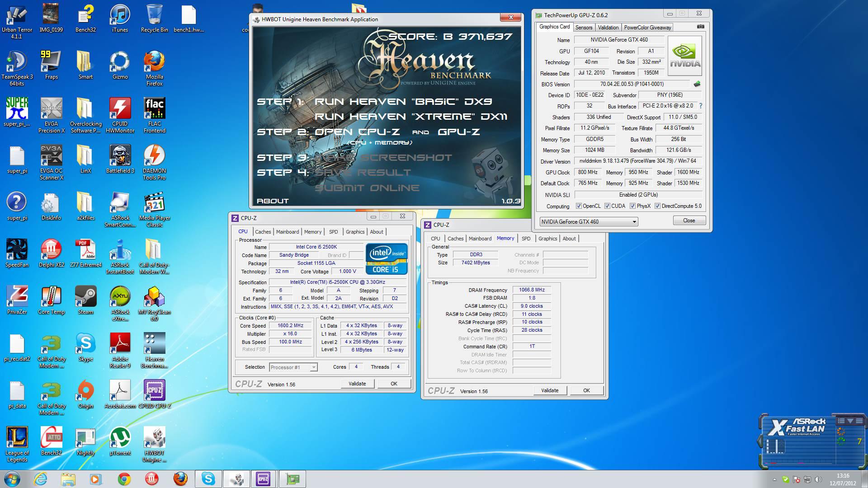Open Skype desktop shortcut
868x488 pixels.
click(x=85, y=347)
